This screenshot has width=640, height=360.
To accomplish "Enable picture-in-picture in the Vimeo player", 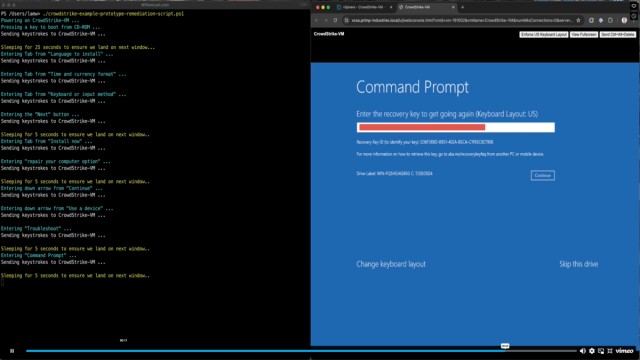I will (601, 351).
